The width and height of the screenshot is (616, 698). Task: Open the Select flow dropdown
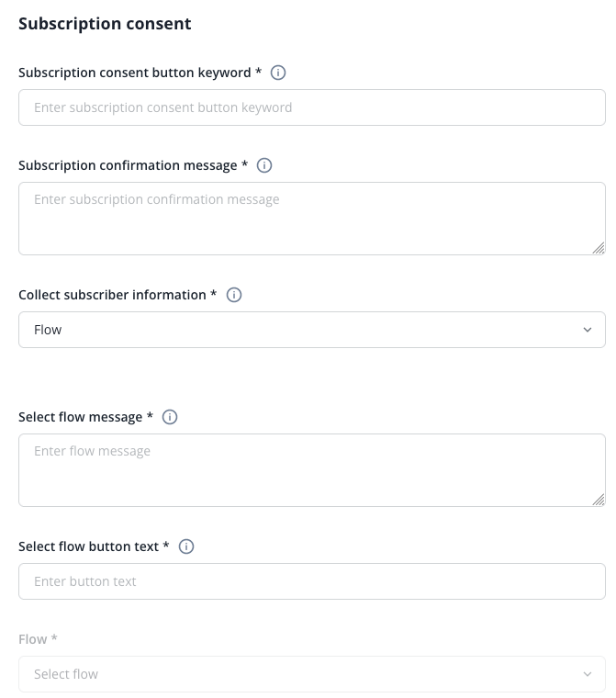pyautogui.click(x=312, y=674)
